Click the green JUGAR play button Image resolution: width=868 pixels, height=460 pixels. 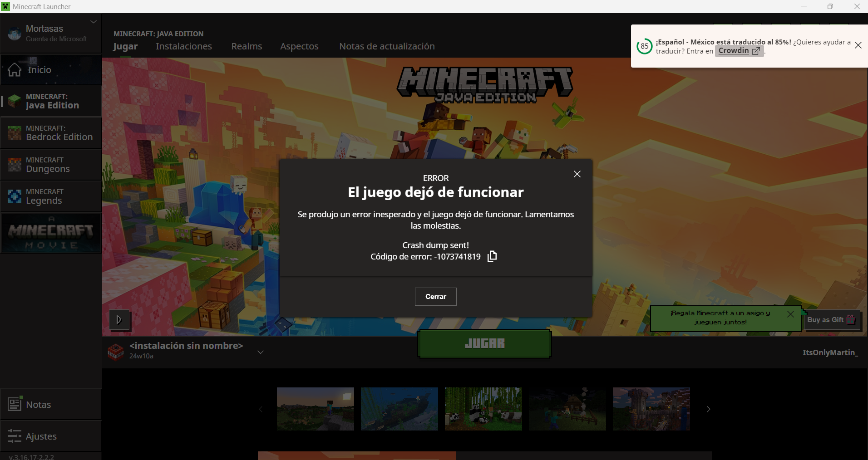(x=484, y=344)
